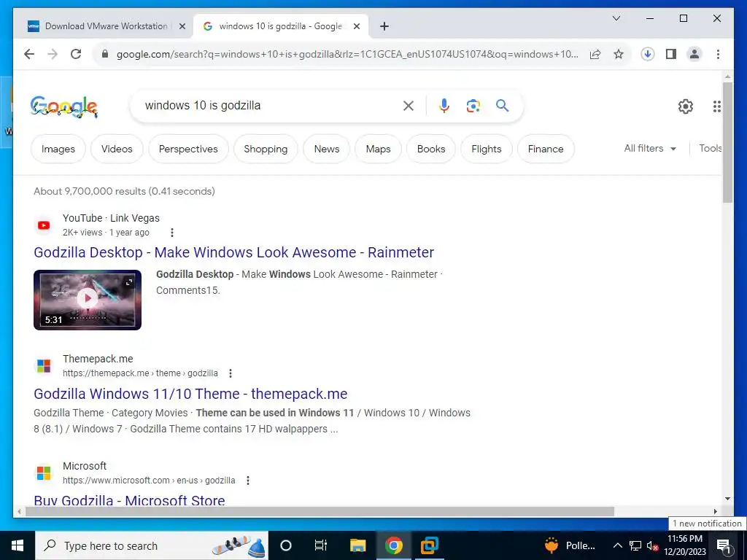Switch to Download VMware Workstation tab
The height and width of the screenshot is (560, 747).
click(106, 26)
